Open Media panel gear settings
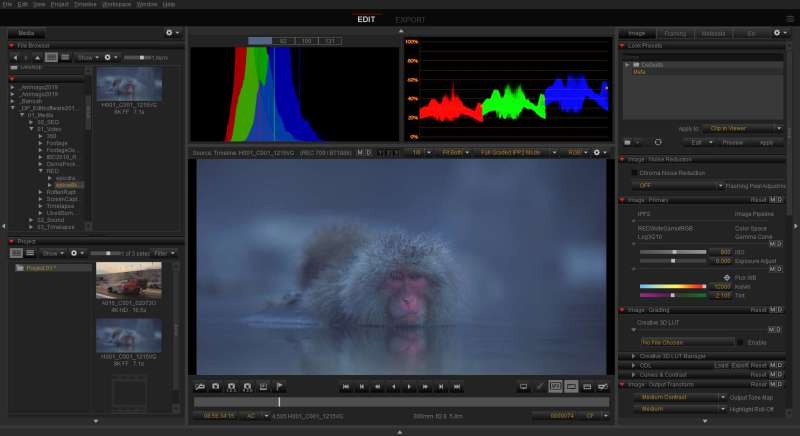This screenshot has width=800, height=436. [x=172, y=33]
